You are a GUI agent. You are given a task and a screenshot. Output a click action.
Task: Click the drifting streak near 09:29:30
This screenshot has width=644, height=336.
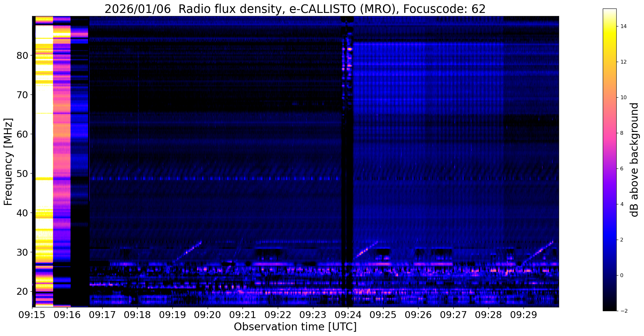click(539, 251)
